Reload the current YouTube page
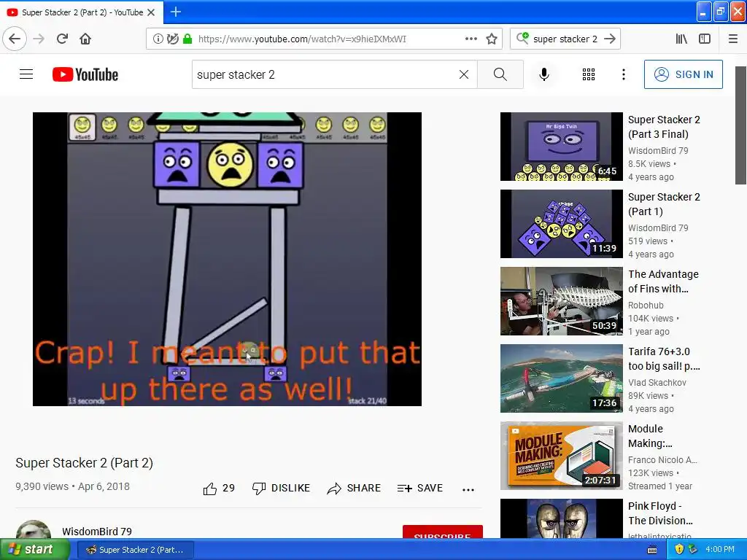 pyautogui.click(x=62, y=39)
